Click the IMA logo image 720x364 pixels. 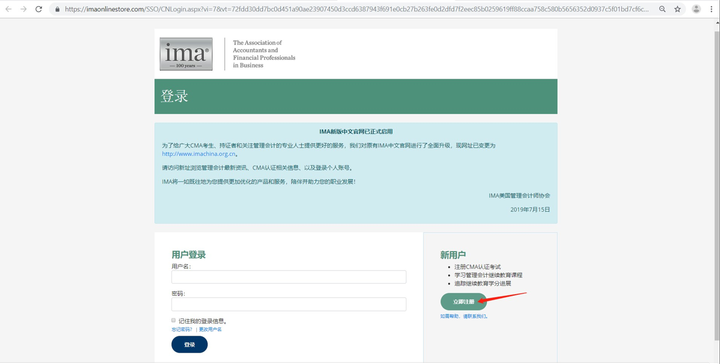[186, 54]
